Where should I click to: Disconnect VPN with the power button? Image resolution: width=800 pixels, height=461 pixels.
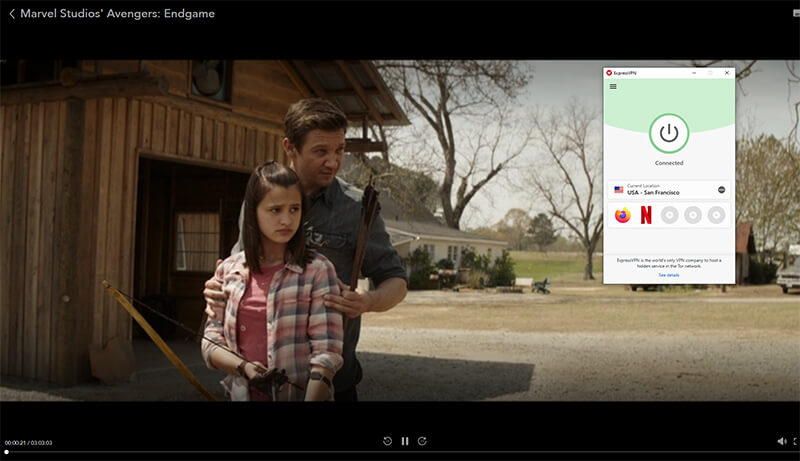[x=669, y=133]
